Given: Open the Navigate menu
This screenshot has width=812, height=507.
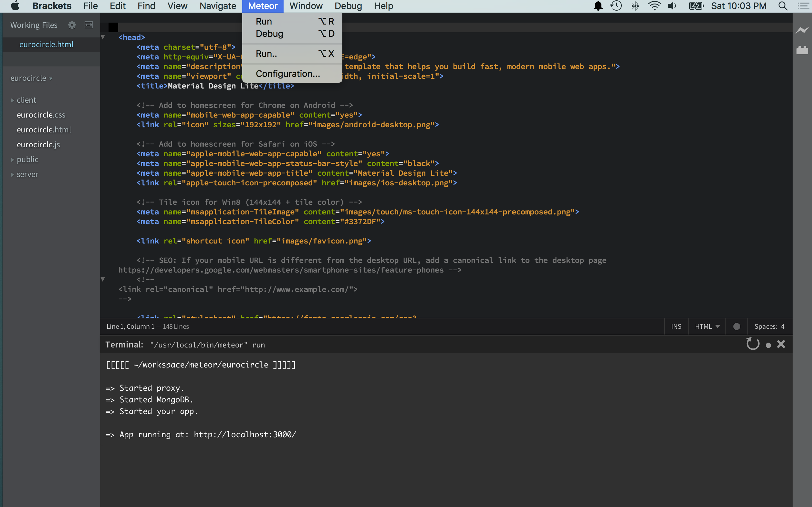Looking at the screenshot, I should click(218, 6).
